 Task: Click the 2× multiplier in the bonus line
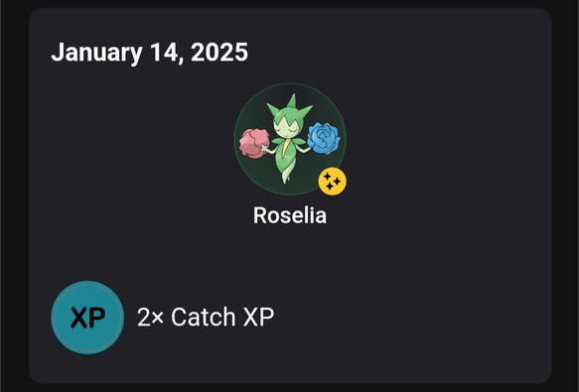(150, 317)
